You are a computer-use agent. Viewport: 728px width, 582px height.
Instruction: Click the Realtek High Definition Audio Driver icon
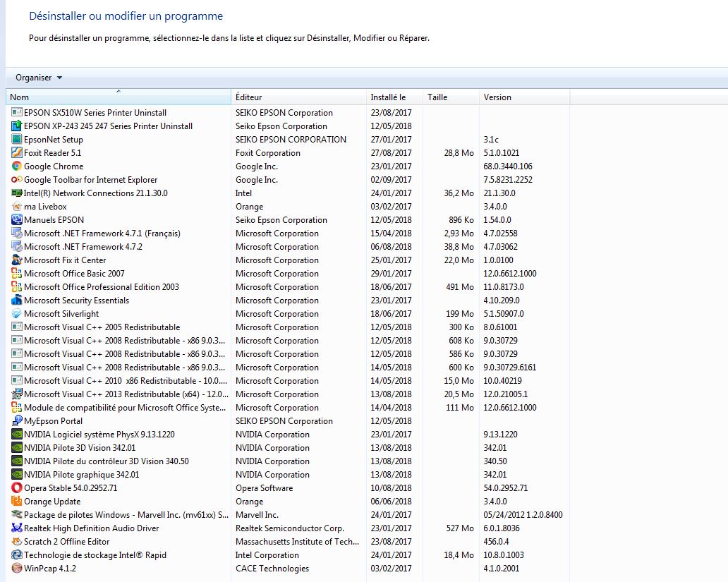pos(18,528)
